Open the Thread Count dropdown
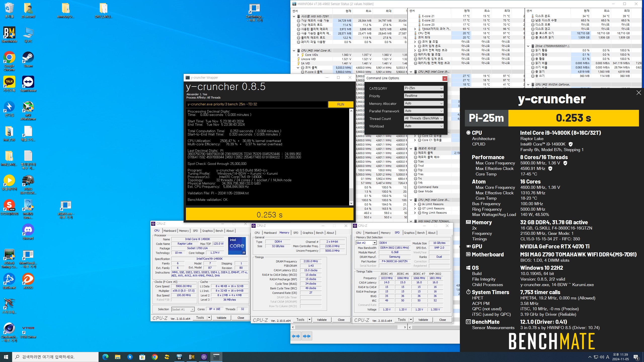 pos(424,118)
